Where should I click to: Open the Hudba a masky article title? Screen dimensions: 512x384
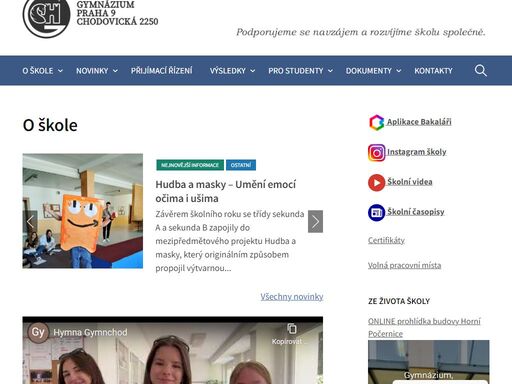pyautogui.click(x=225, y=191)
